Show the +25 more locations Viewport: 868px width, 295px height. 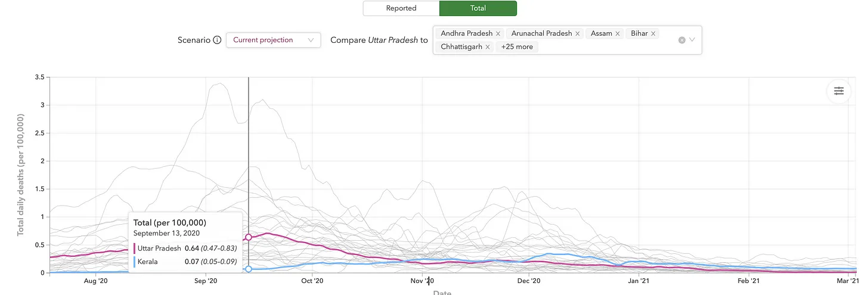point(517,46)
